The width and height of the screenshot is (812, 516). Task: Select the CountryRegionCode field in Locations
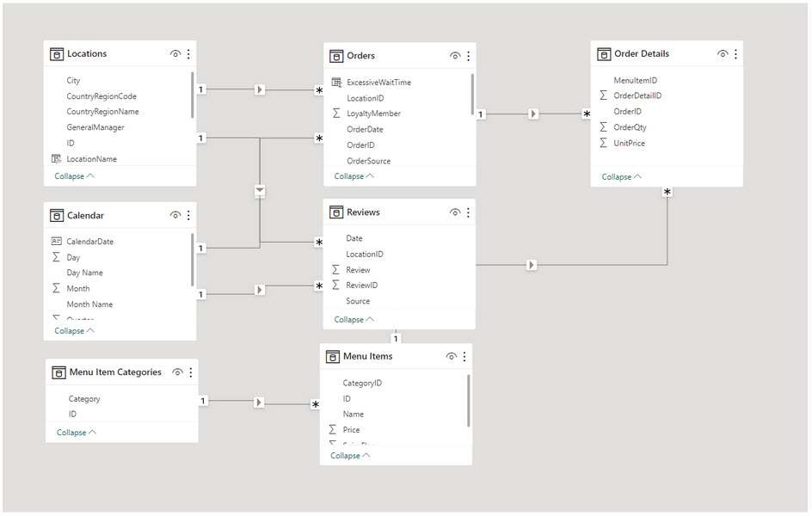point(101,96)
